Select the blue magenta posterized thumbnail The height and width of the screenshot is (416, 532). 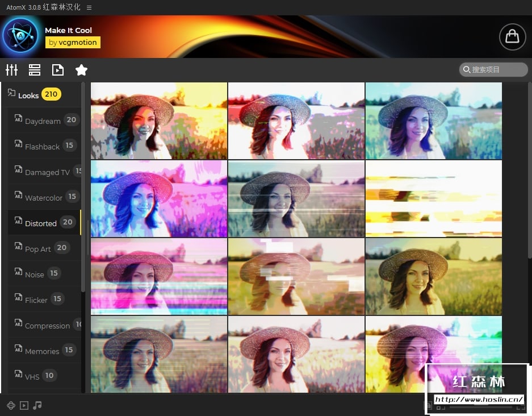click(x=159, y=199)
